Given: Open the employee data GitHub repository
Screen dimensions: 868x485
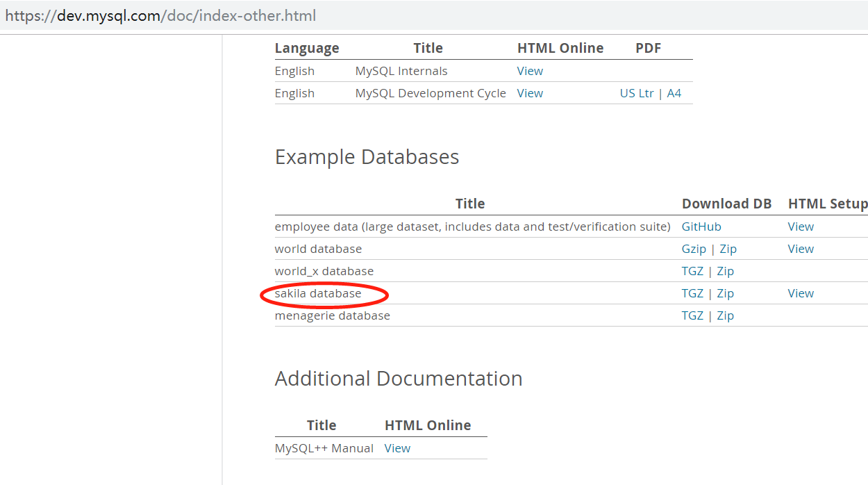Looking at the screenshot, I should [701, 226].
